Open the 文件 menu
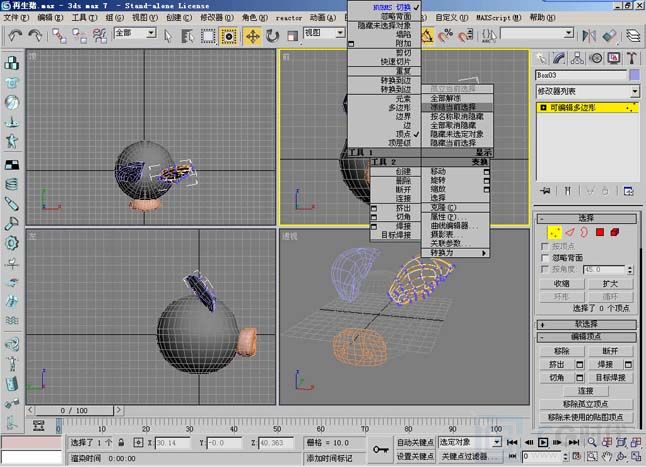The width and height of the screenshot is (646, 468). (16, 18)
